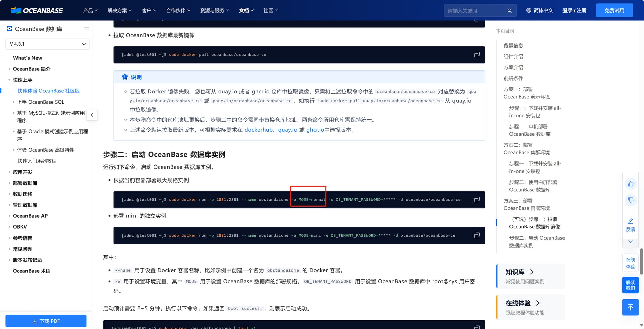
Task: Collapse the floating feedback panel chevron
Action: 631,242
